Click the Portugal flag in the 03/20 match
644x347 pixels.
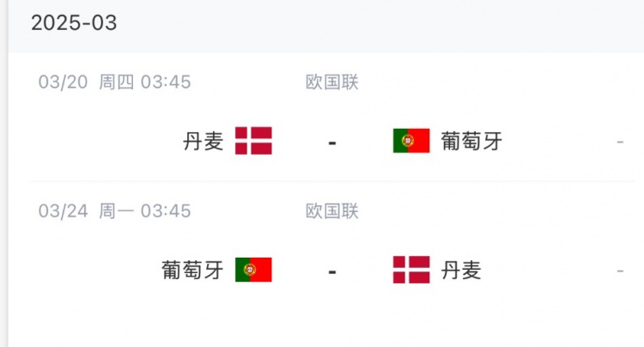coord(411,141)
